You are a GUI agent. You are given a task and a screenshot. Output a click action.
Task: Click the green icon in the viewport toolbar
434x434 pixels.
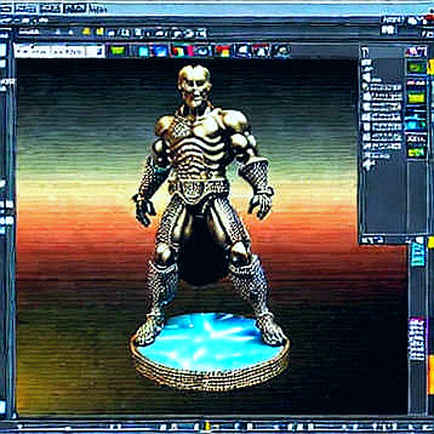coord(117,51)
